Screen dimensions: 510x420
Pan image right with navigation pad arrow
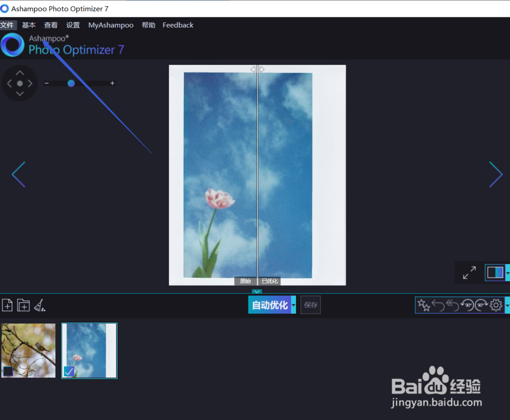tap(30, 83)
